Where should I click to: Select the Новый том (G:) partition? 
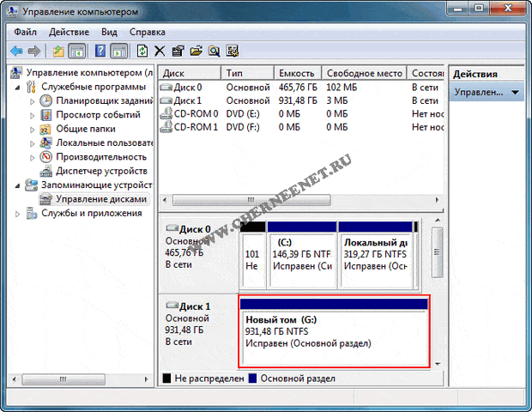coord(334,331)
